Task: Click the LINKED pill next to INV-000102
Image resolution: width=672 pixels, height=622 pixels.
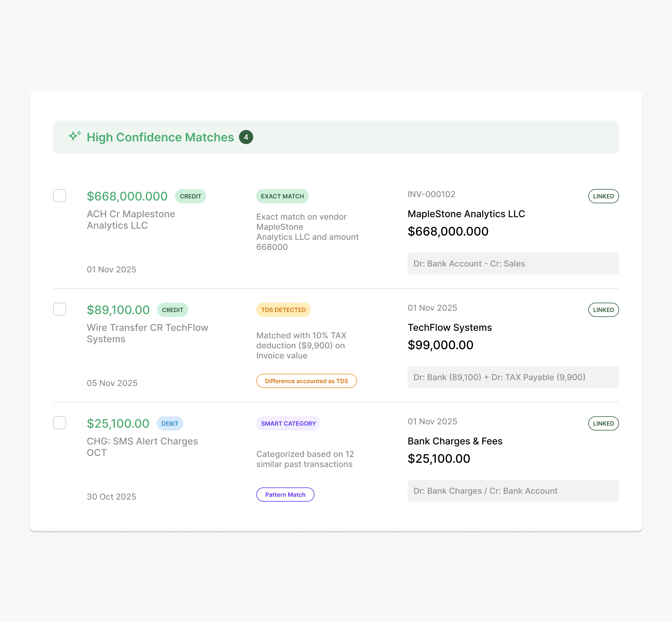Action: (603, 196)
